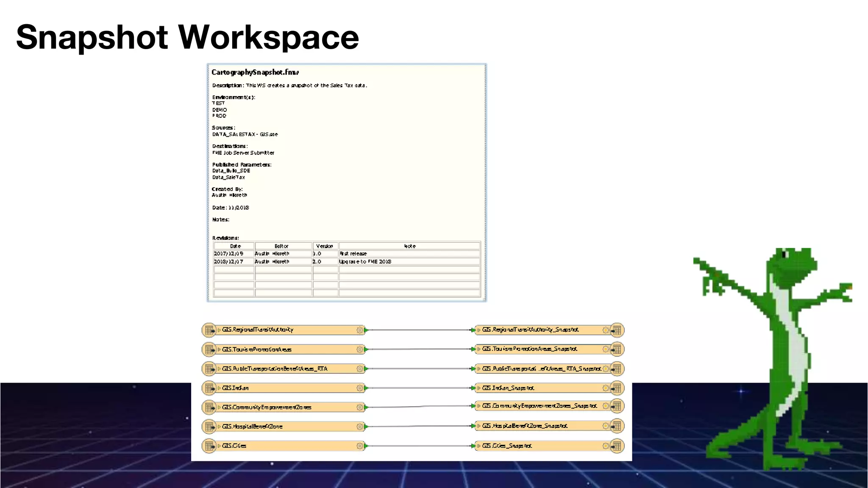Click the CommunityEmpowermentZones_Snapshot writer table icon
Image resolution: width=868 pixels, height=488 pixels.
click(617, 406)
